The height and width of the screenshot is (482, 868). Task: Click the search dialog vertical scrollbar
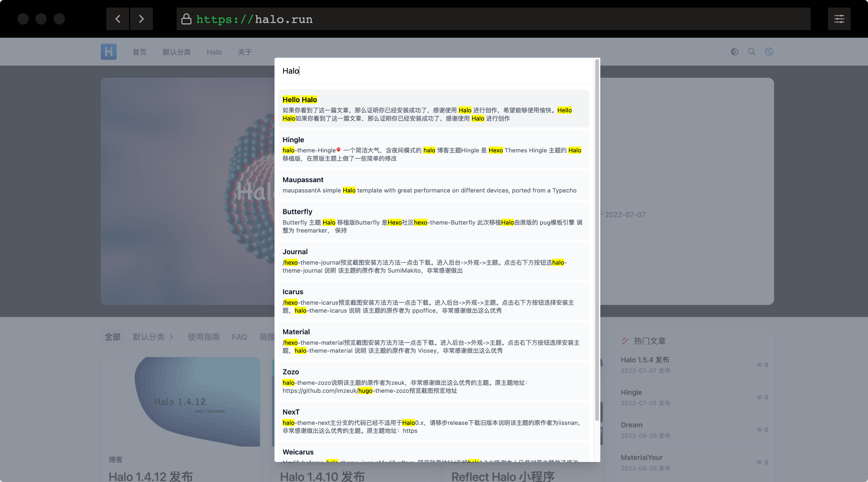[597, 241]
